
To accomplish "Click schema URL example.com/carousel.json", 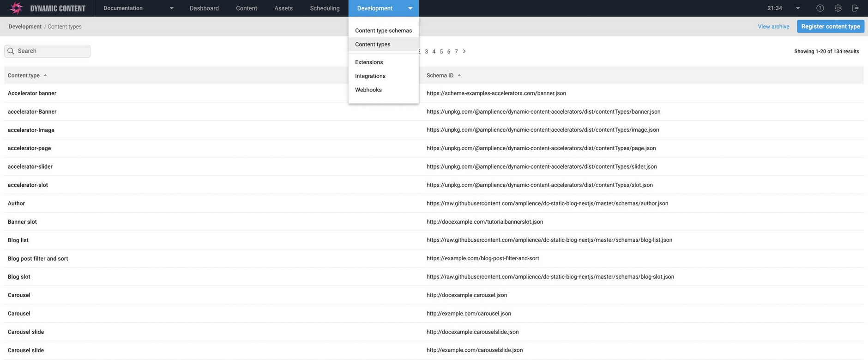I will 469,313.
